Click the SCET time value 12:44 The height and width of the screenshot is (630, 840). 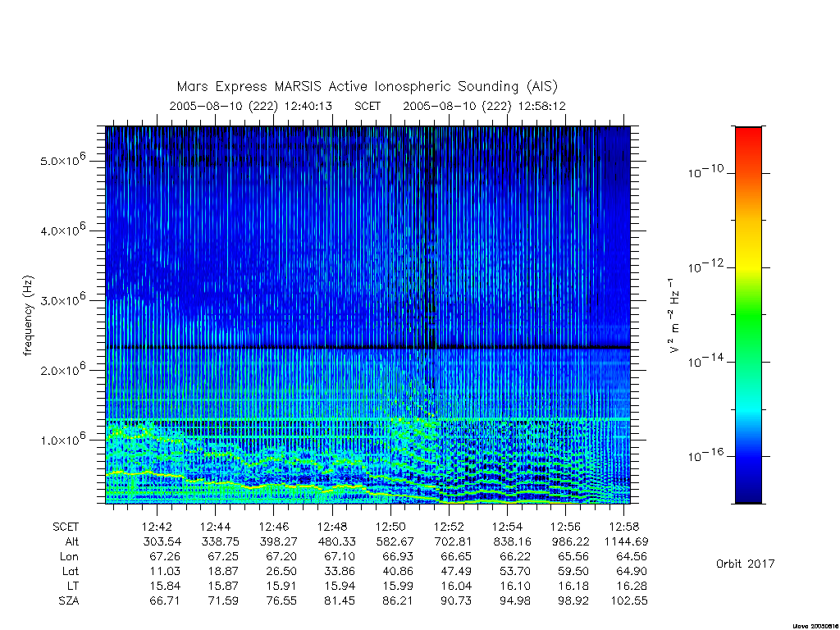pyautogui.click(x=216, y=527)
